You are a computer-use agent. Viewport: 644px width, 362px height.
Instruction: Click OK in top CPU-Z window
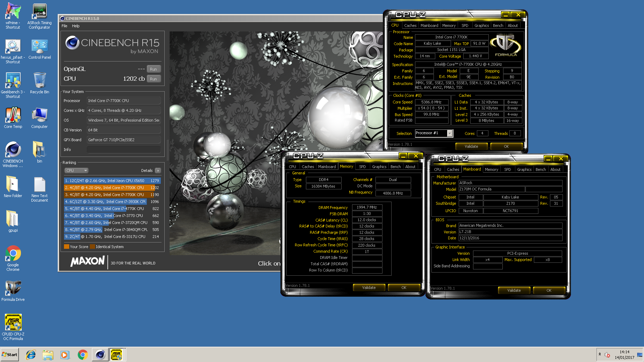point(506,146)
